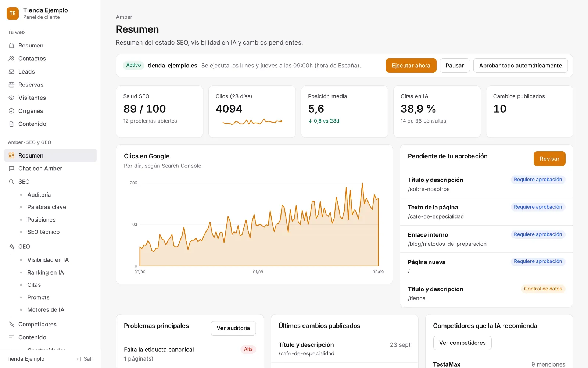Run Amber with Ejecutar ahora

(411, 66)
